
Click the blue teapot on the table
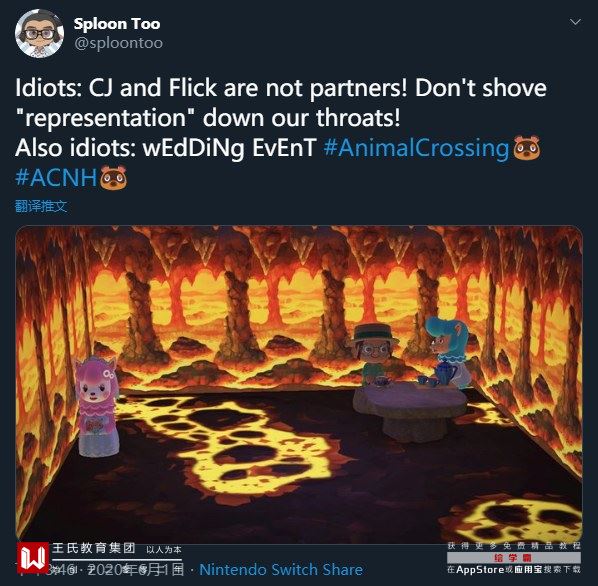(446, 372)
